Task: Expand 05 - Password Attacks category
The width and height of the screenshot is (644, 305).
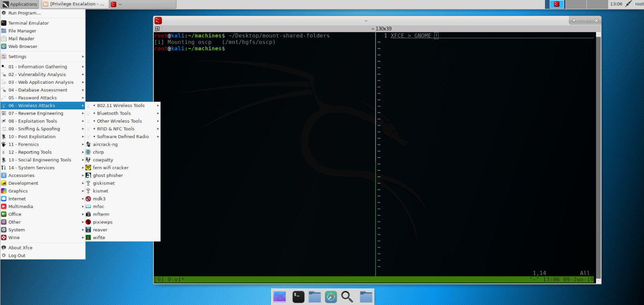Action: pos(43,98)
